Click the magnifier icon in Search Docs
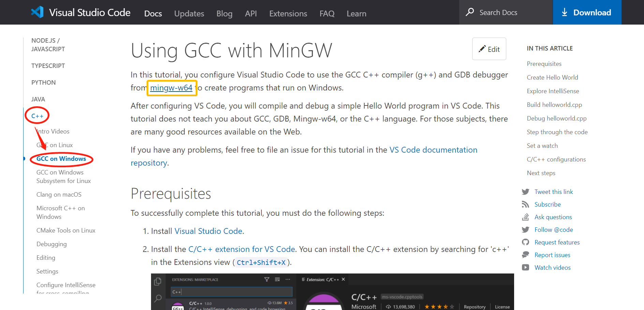 [470, 12]
